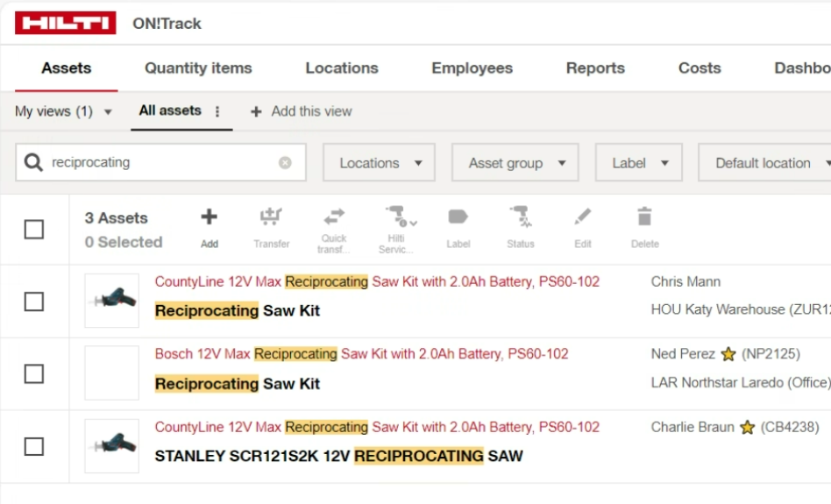Expand the Locations filter dropdown

coord(379,163)
